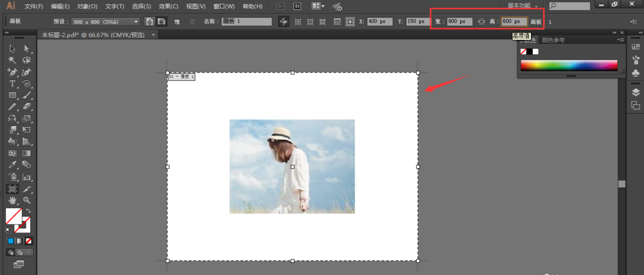
Task: Click the new artboard button
Action: [x=177, y=21]
